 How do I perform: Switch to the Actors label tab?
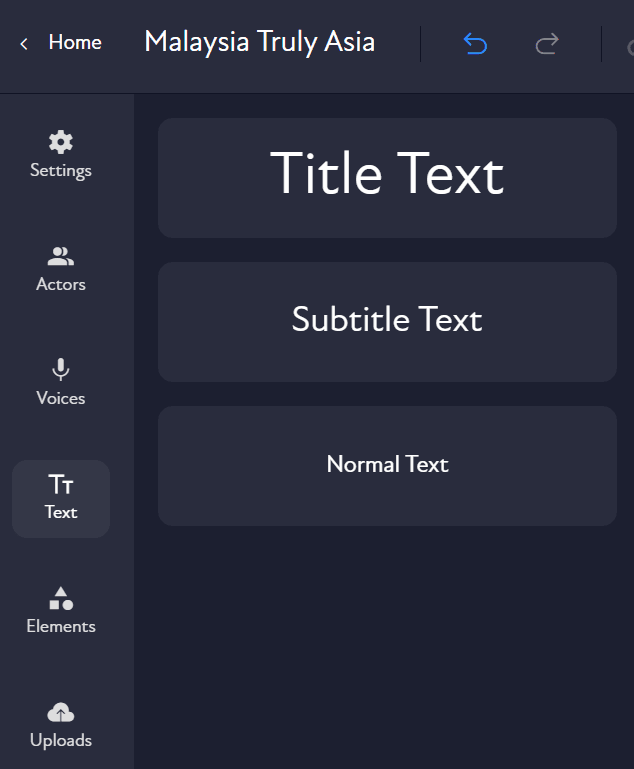click(x=61, y=285)
